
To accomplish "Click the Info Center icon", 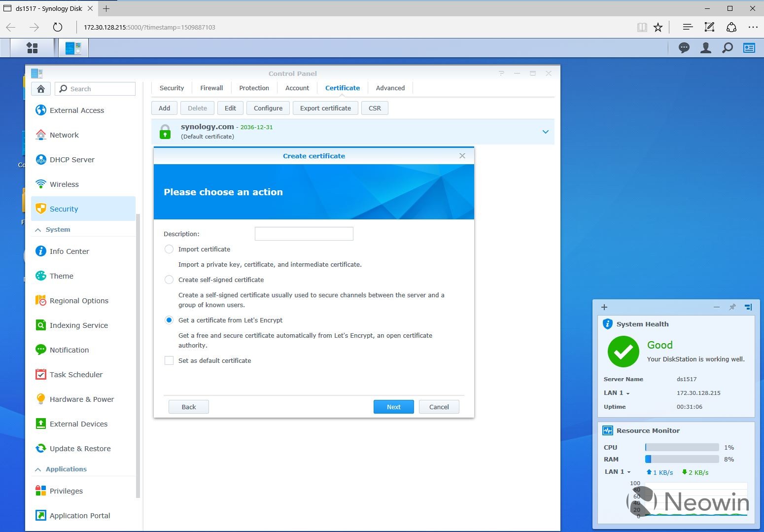I will point(41,251).
